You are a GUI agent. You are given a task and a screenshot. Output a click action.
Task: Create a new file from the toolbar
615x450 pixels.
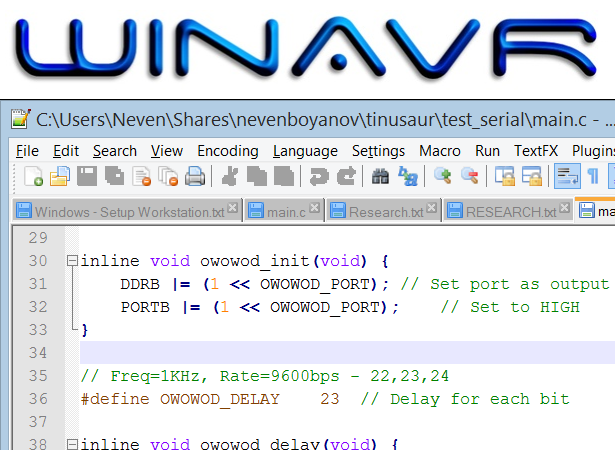[x=34, y=176]
